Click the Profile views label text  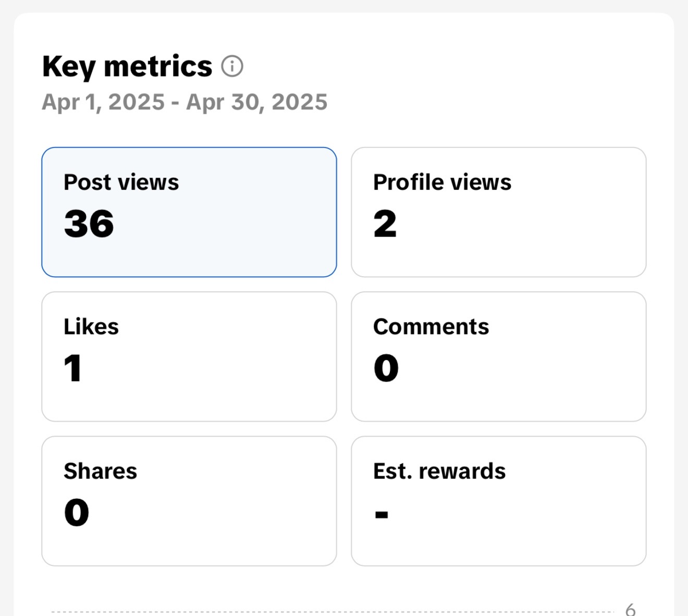point(442,182)
